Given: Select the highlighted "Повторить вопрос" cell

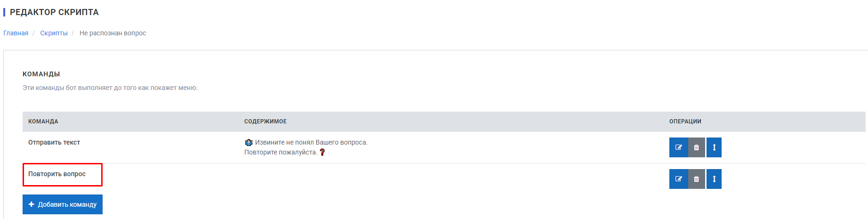Looking at the screenshot, I should click(62, 174).
